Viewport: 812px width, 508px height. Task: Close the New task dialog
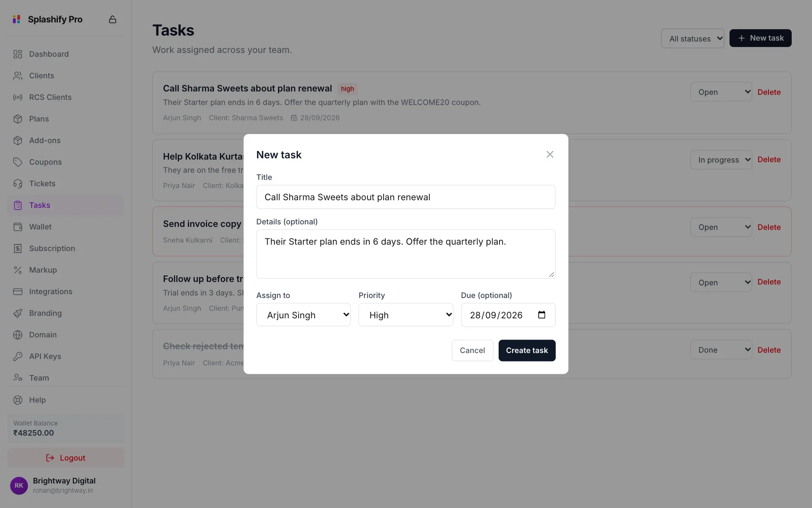coord(550,155)
